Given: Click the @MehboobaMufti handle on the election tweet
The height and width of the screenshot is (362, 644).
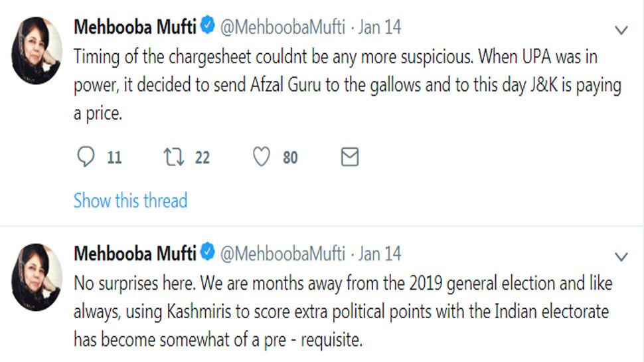Looking at the screenshot, I should pos(282,253).
